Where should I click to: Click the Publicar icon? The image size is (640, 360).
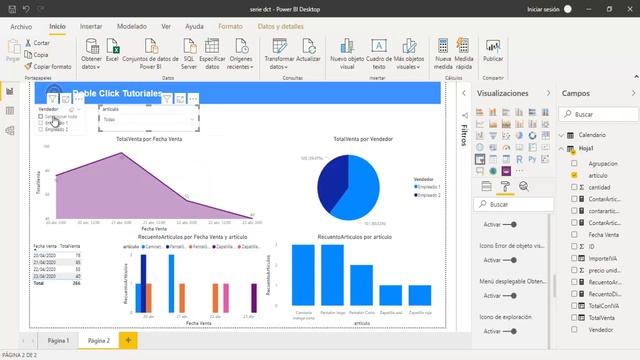click(x=493, y=50)
